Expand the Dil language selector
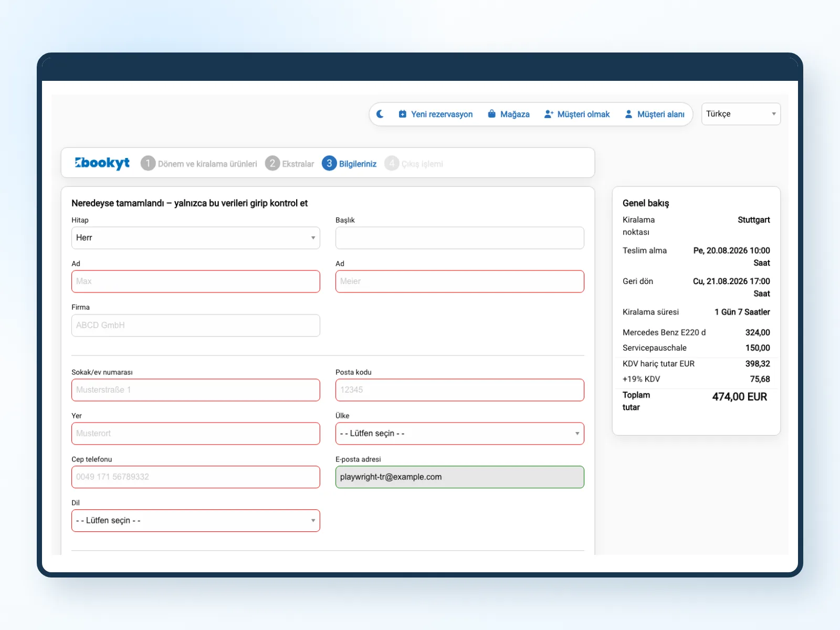 pyautogui.click(x=196, y=521)
